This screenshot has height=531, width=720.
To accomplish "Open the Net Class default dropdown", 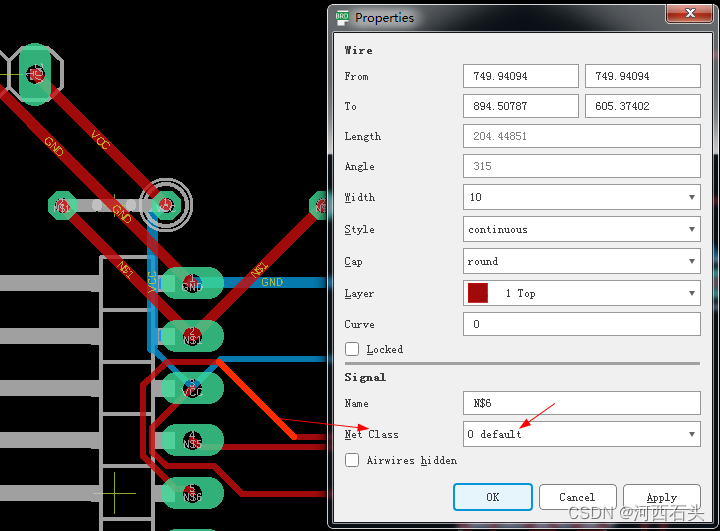I will pyautogui.click(x=581, y=434).
